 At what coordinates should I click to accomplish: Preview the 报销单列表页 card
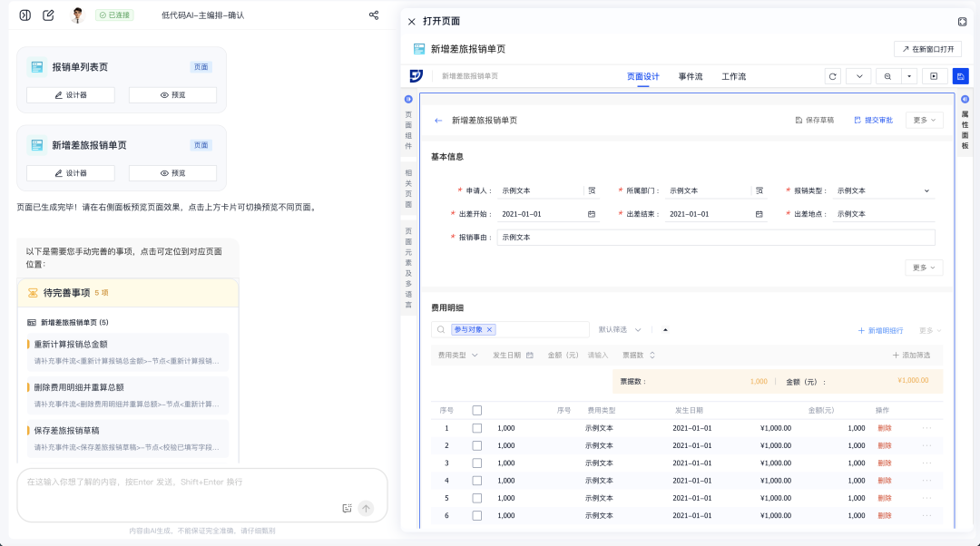point(172,95)
